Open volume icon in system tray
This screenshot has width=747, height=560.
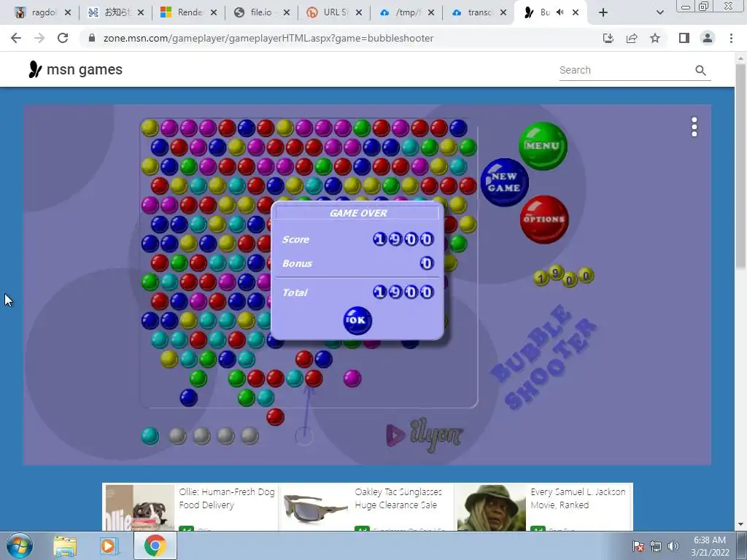click(x=673, y=546)
